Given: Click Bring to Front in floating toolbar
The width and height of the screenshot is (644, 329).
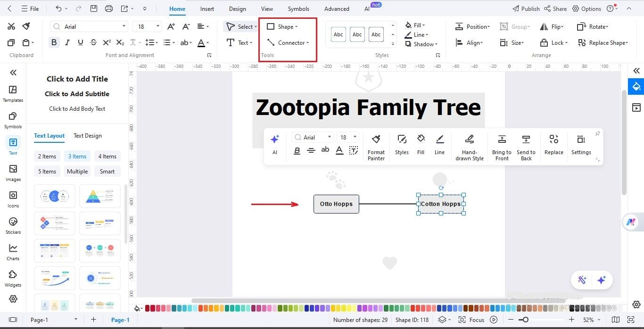Looking at the screenshot, I should (502, 147).
